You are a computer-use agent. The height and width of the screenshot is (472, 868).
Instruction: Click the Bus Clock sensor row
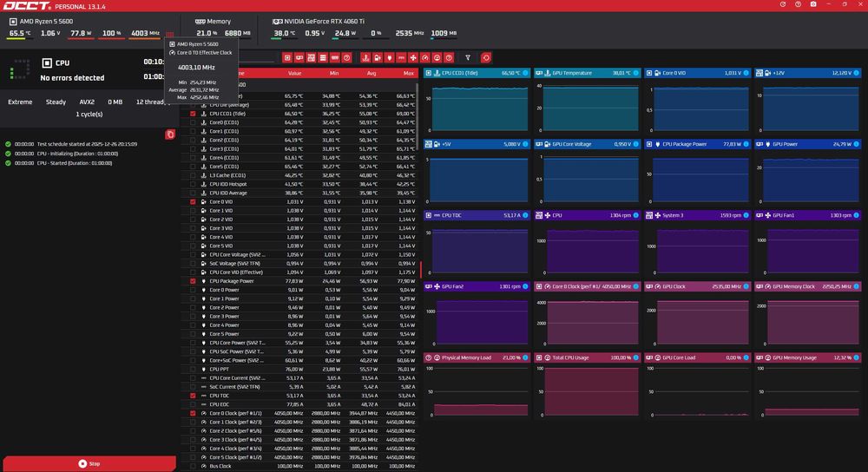pos(299,466)
